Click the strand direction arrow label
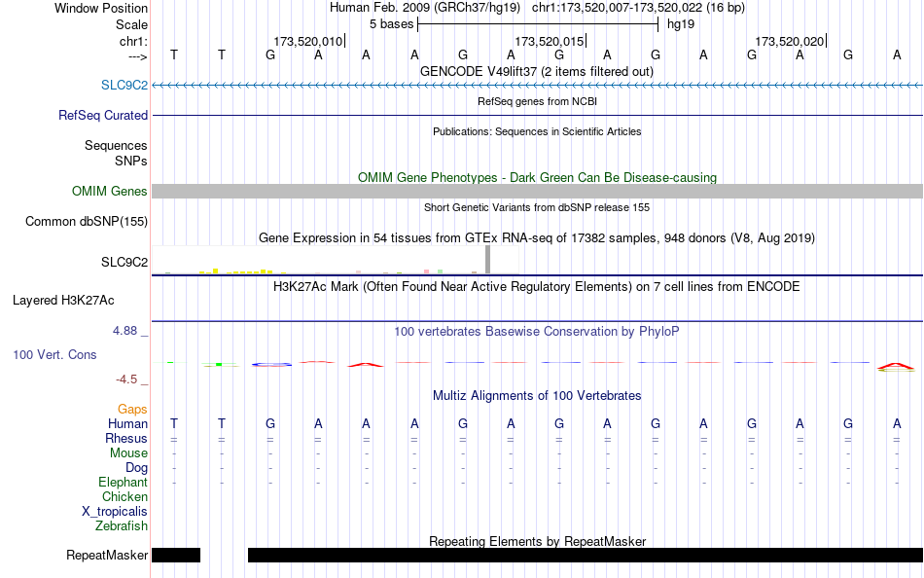Viewport: 924px width, 578px height. [x=138, y=56]
